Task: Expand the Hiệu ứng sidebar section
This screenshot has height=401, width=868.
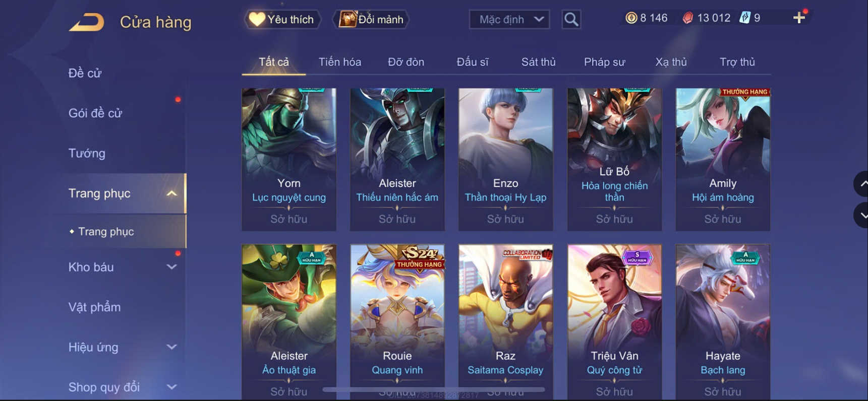Action: 171,347
